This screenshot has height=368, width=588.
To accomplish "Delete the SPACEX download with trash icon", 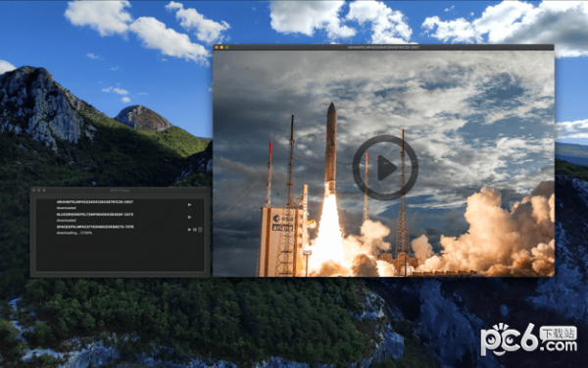I will [200, 230].
